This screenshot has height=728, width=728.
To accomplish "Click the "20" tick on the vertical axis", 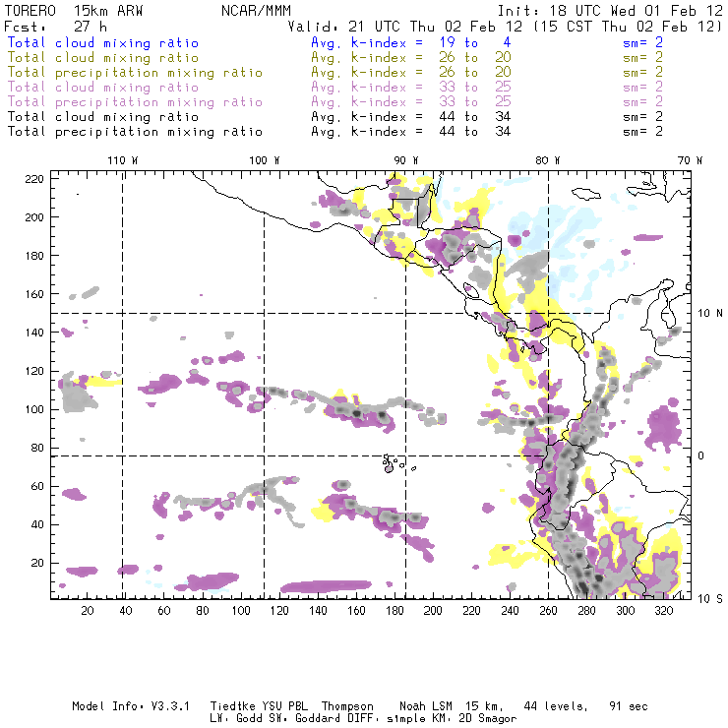I will [37, 563].
